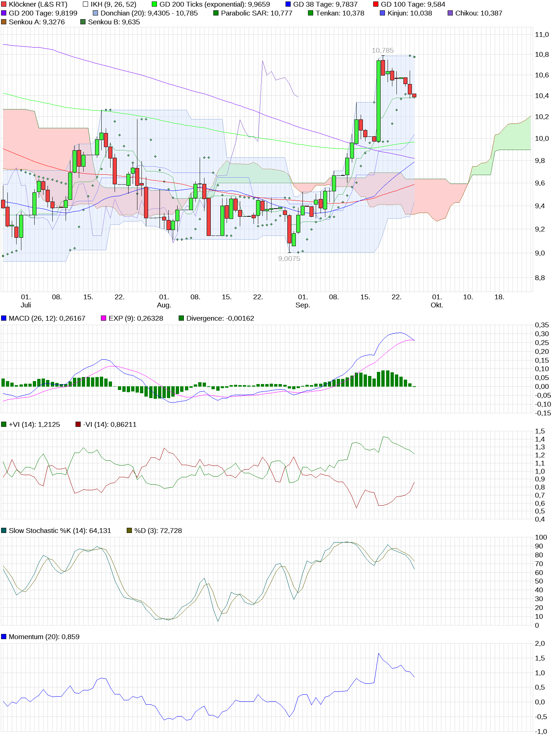
Task: Click the grey 9,0075 low annotation below candlesticks
Action: [289, 259]
